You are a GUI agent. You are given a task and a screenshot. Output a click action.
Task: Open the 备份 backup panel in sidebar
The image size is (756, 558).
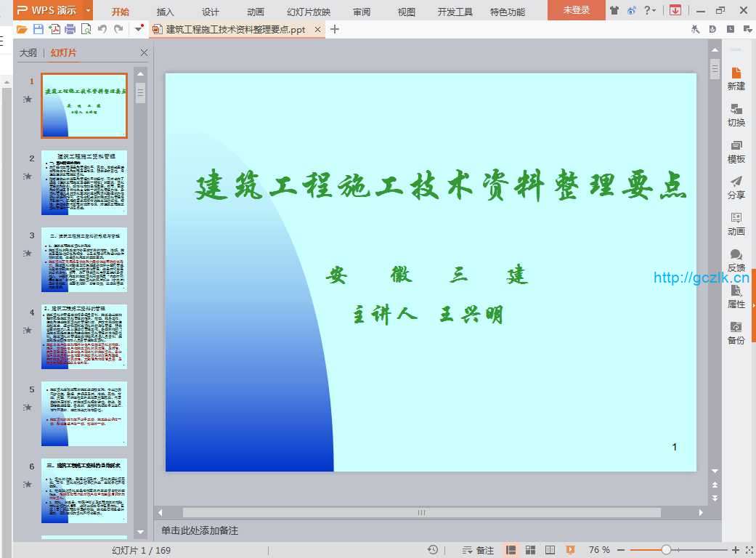[736, 333]
